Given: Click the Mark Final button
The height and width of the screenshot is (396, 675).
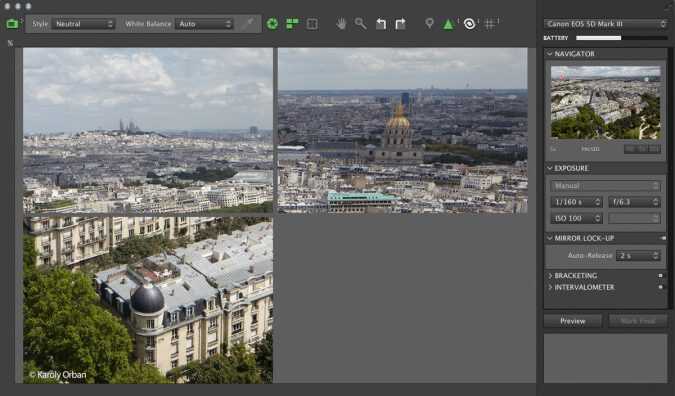Looking at the screenshot, I should pyautogui.click(x=638, y=321).
